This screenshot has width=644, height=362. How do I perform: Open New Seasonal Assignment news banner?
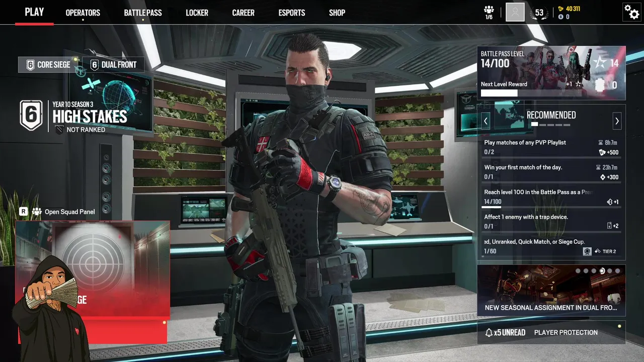pos(551,291)
